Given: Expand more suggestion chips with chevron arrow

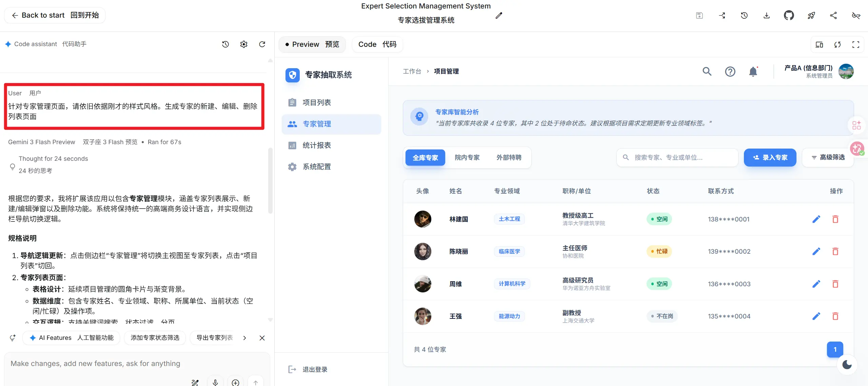Looking at the screenshot, I should click(244, 338).
